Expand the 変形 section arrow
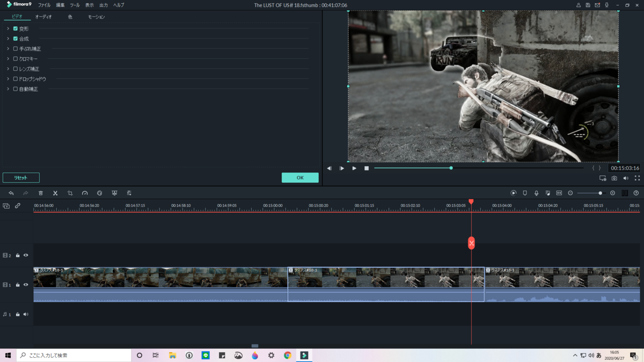Viewport: 644px width, 362px height. (8, 28)
